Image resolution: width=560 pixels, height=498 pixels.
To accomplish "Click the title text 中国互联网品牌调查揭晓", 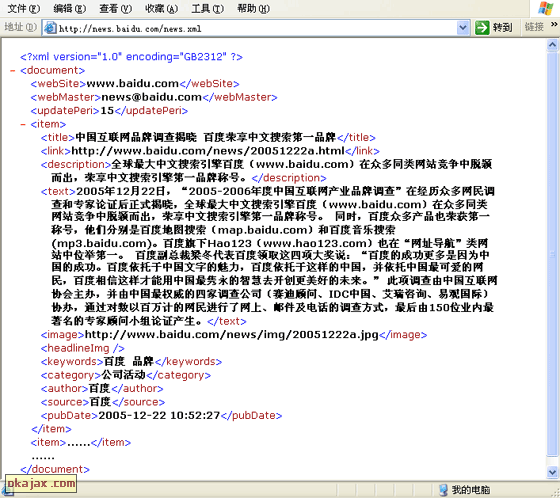I will (x=136, y=137).
